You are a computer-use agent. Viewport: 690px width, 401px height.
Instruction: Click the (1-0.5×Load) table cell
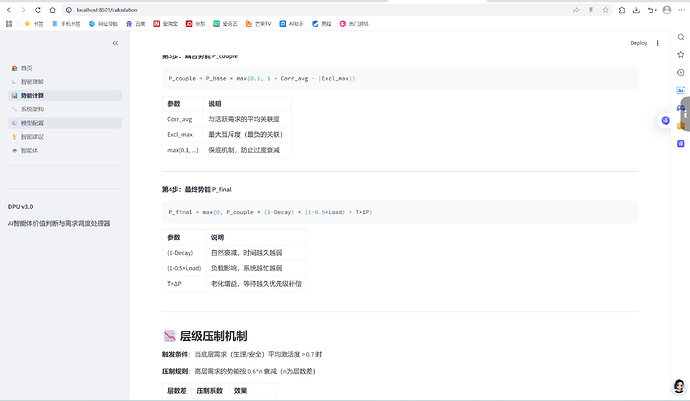[x=184, y=268]
